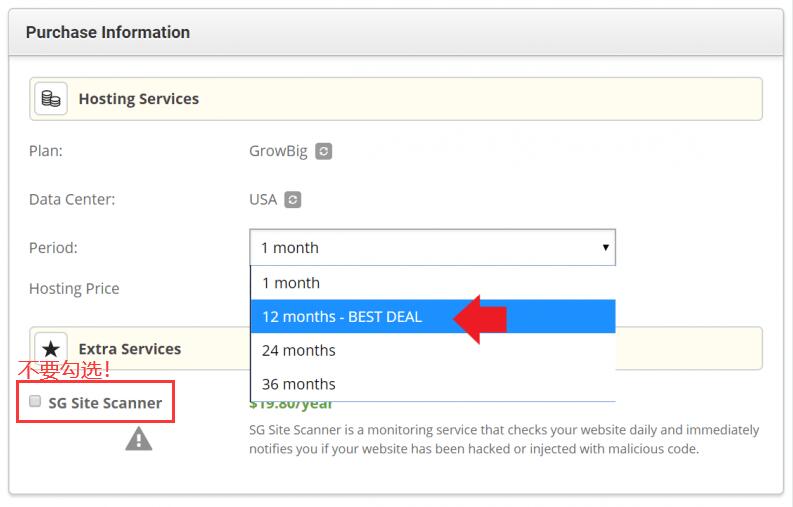Click the red 不要勾选! annotation text
This screenshot has height=507, width=793.
click(64, 370)
